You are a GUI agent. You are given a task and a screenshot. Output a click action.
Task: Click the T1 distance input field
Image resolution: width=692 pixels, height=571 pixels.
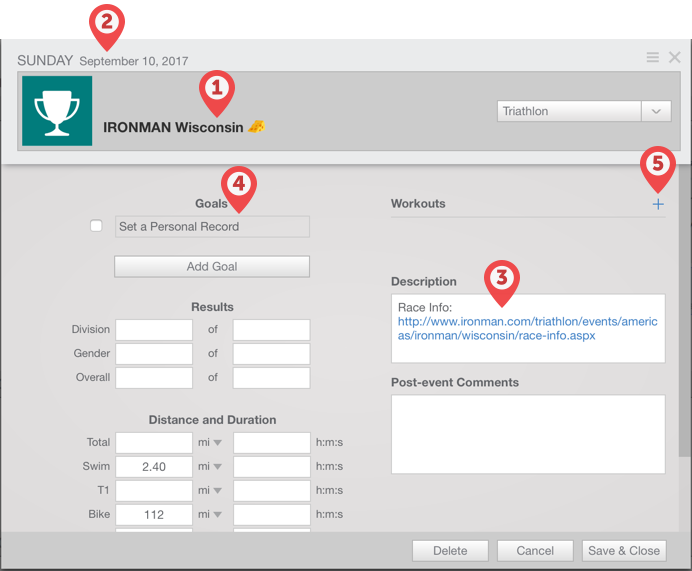154,491
